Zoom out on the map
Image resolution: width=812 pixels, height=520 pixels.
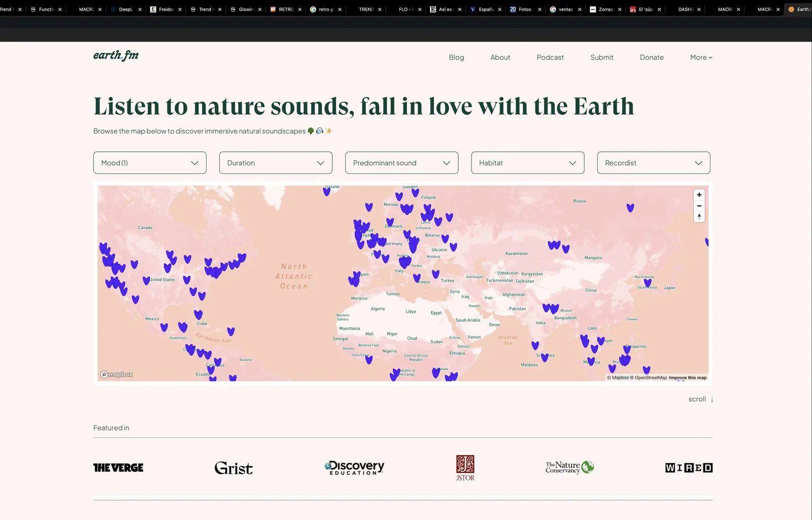(699, 206)
